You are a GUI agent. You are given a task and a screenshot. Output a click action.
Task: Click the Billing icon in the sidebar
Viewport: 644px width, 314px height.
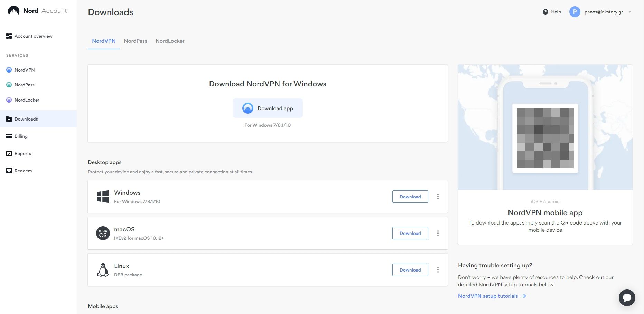9,136
